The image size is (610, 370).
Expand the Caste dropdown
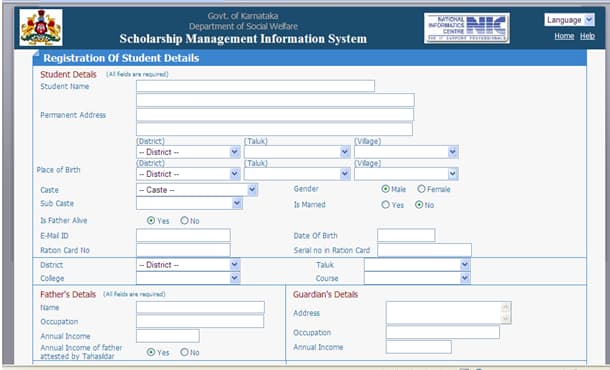(197, 189)
